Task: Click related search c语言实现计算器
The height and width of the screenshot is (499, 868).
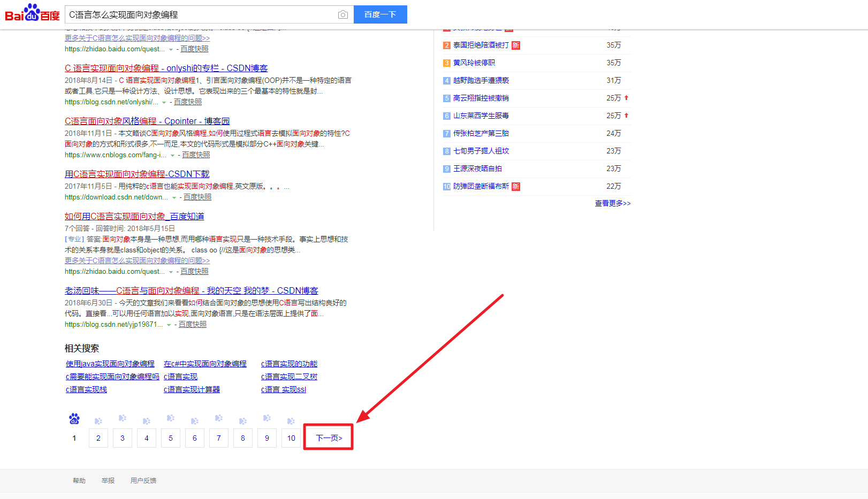Action: click(192, 389)
